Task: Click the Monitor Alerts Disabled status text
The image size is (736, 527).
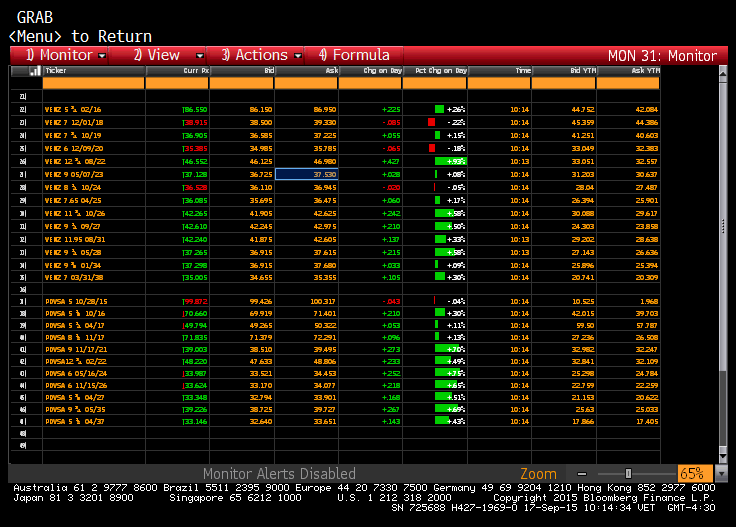Action: [x=279, y=474]
